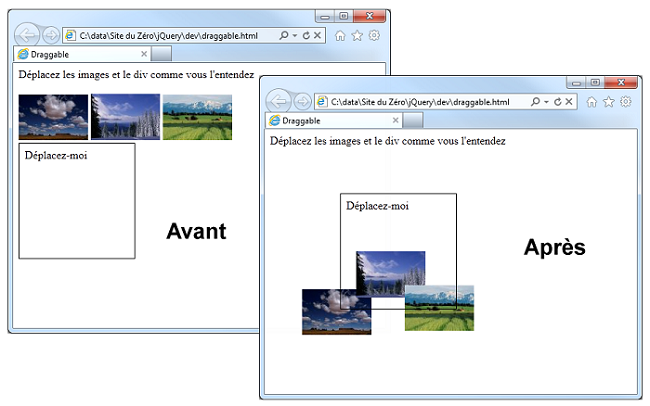This screenshot has width=650, height=406.
Task: Select the Draggable tab in Avant window
Action: (x=82, y=54)
